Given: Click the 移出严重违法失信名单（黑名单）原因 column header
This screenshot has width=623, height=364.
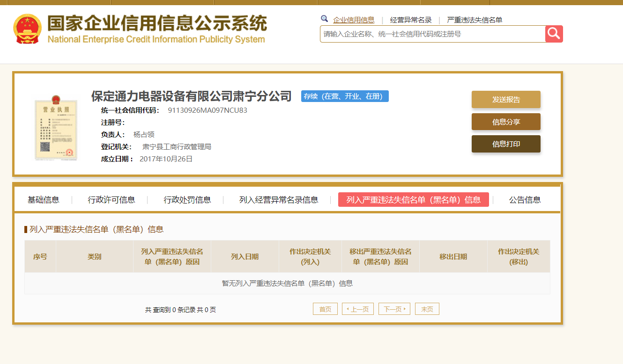Looking at the screenshot, I should point(380,256).
